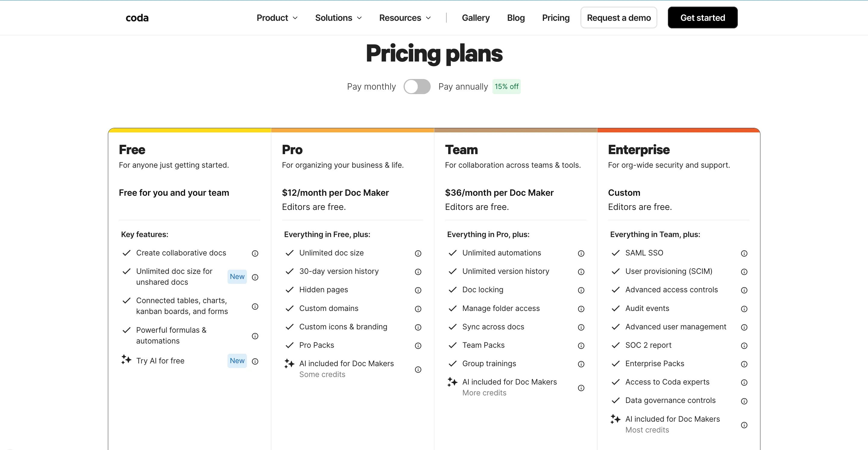Screen dimensions: 868x450
Task: Click info icon next to Try AI for free
Action: point(255,361)
